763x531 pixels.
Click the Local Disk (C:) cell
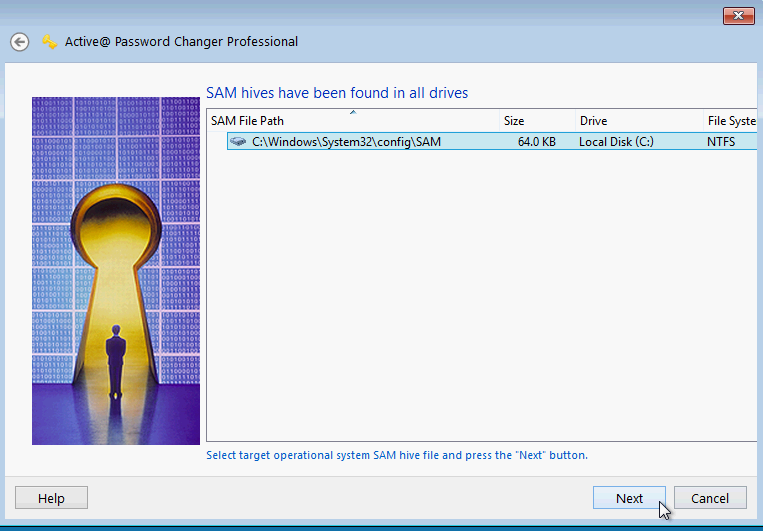point(616,142)
